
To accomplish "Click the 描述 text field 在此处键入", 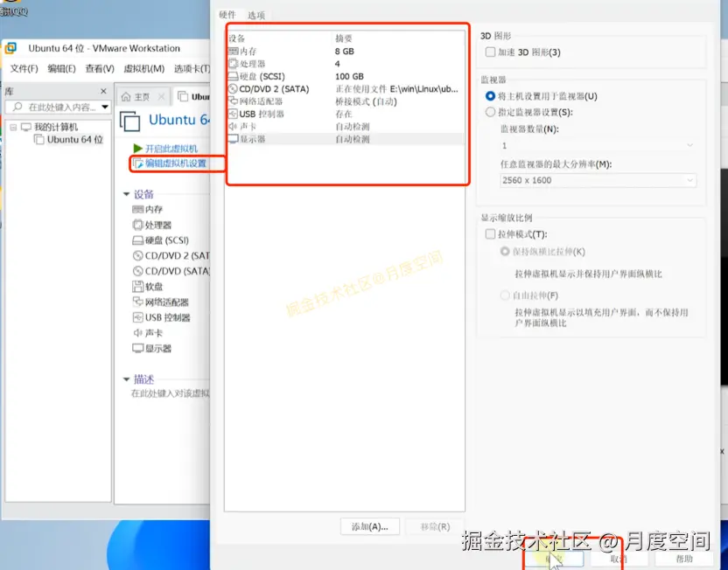I will click(x=170, y=393).
